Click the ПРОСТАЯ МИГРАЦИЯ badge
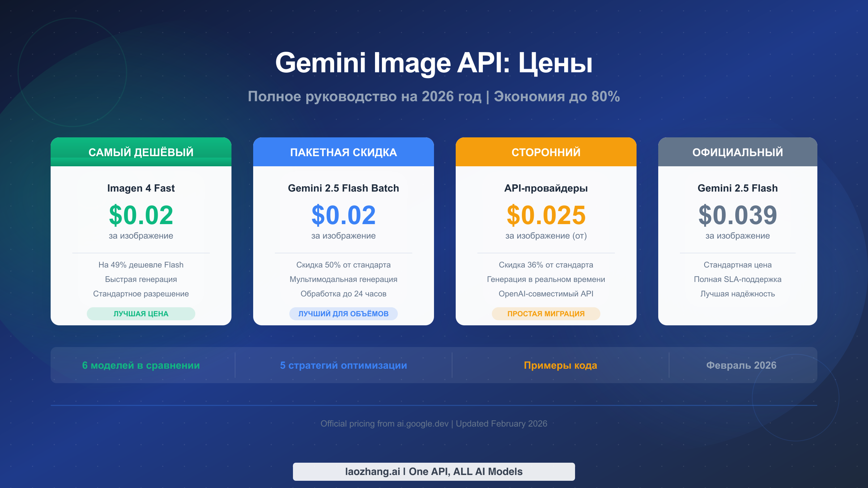 pos(546,314)
